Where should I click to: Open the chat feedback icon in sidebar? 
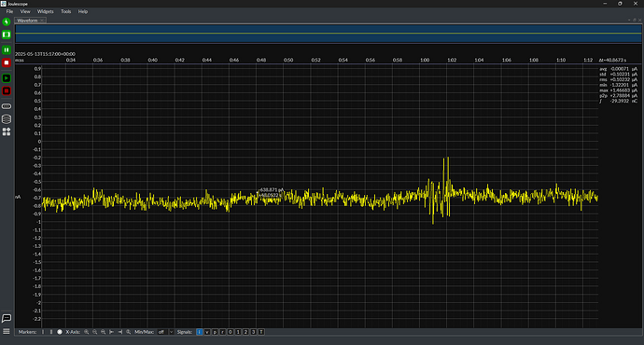pos(7,318)
